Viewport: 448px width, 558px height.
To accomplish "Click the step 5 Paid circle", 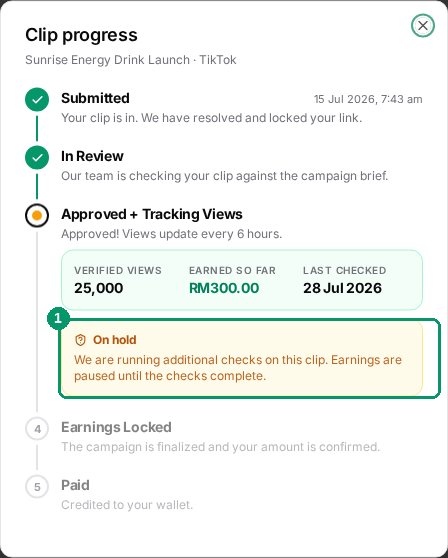I will coord(37,487).
